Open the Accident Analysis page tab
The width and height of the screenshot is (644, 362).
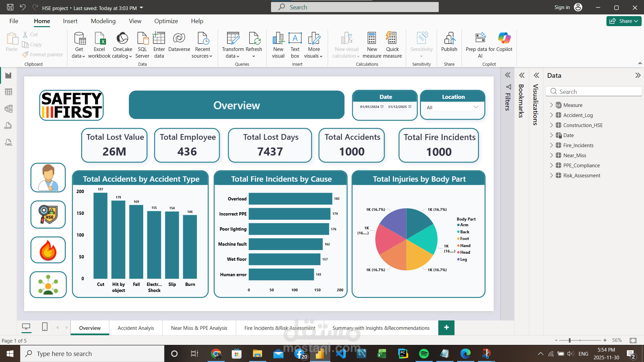point(136,328)
